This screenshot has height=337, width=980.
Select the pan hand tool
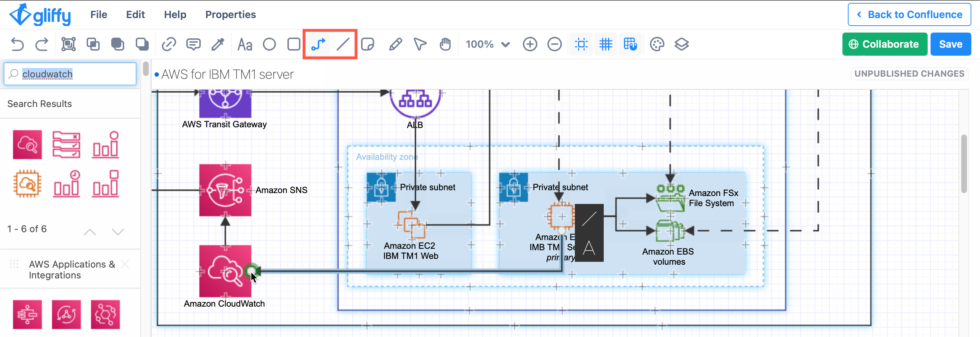[445, 44]
